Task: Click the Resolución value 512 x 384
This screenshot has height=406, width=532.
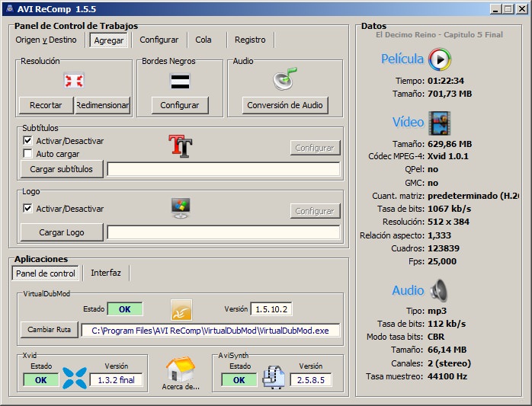Action: (x=448, y=222)
